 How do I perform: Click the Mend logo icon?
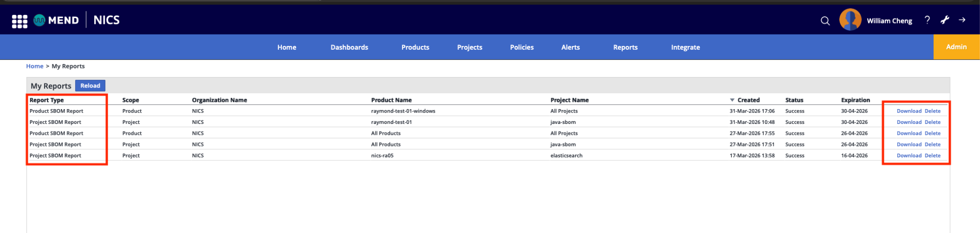[39, 20]
